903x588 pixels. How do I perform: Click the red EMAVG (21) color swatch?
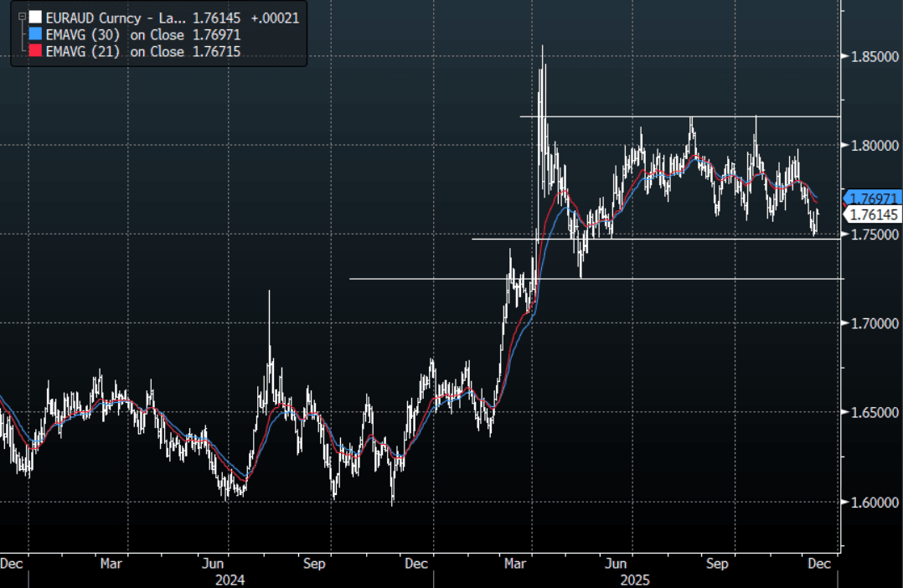(x=34, y=52)
